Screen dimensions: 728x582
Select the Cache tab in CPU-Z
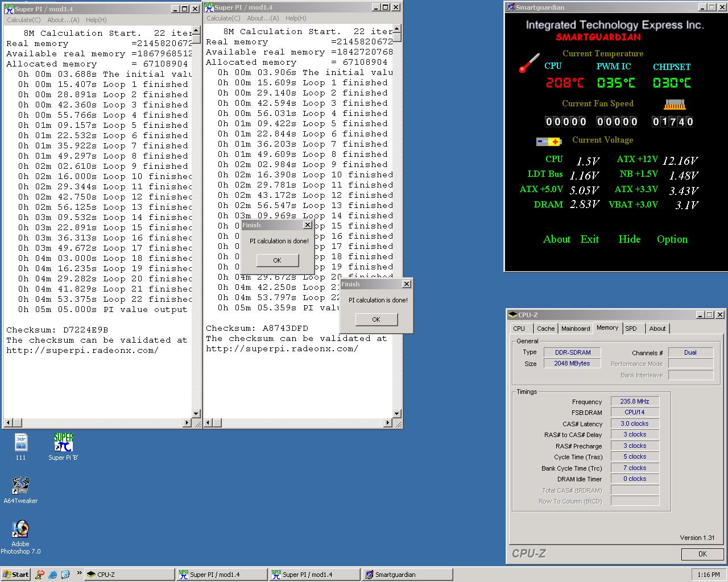pyautogui.click(x=545, y=329)
